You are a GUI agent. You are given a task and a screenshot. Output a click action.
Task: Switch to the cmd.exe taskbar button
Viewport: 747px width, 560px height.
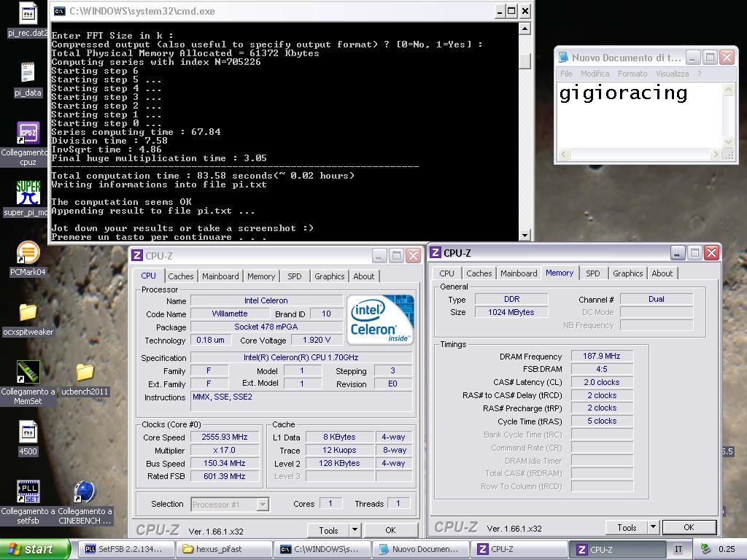tap(322, 549)
